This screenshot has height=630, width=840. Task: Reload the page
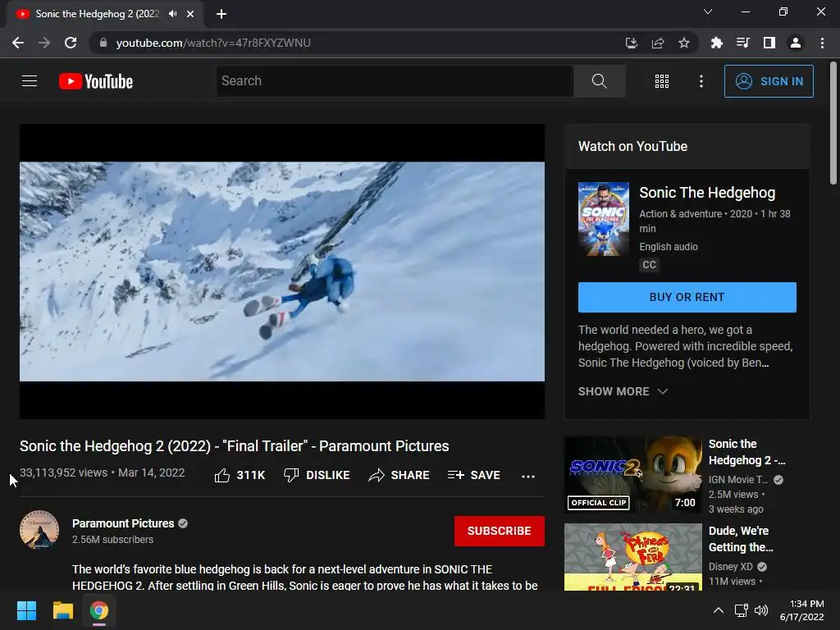click(71, 43)
